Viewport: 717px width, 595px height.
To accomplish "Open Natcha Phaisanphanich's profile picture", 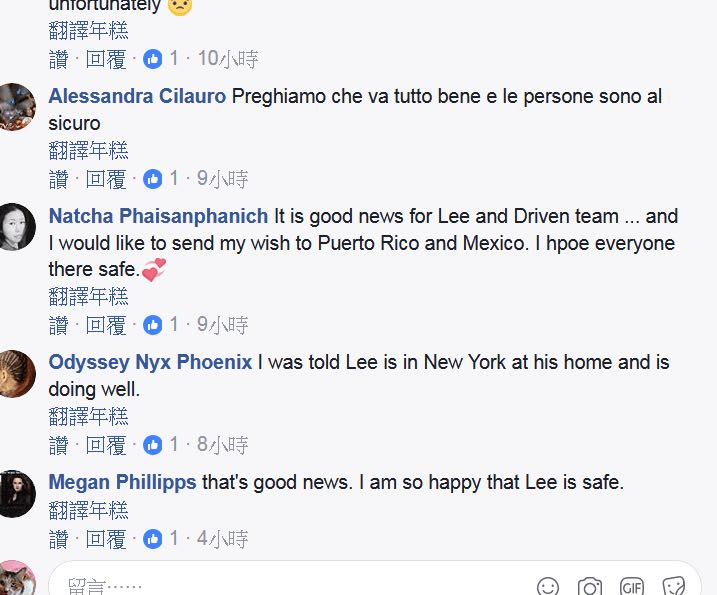I will (17, 226).
